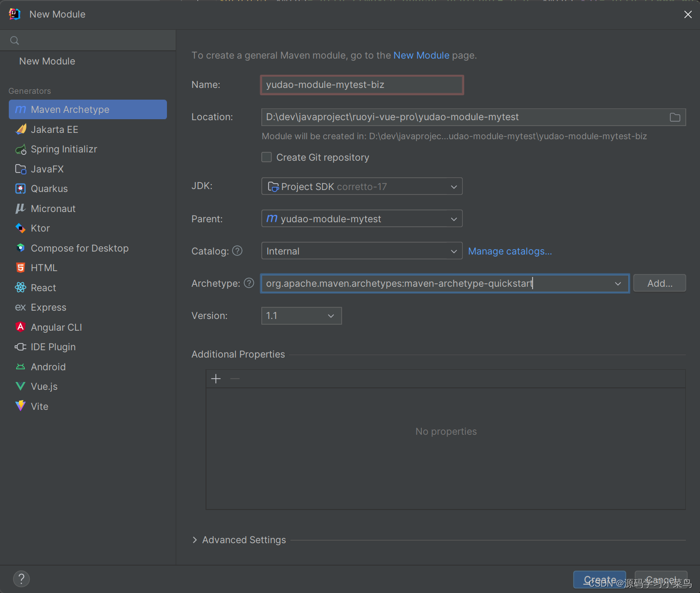The width and height of the screenshot is (700, 593).
Task: Click the Express ex icon
Action: [21, 307]
